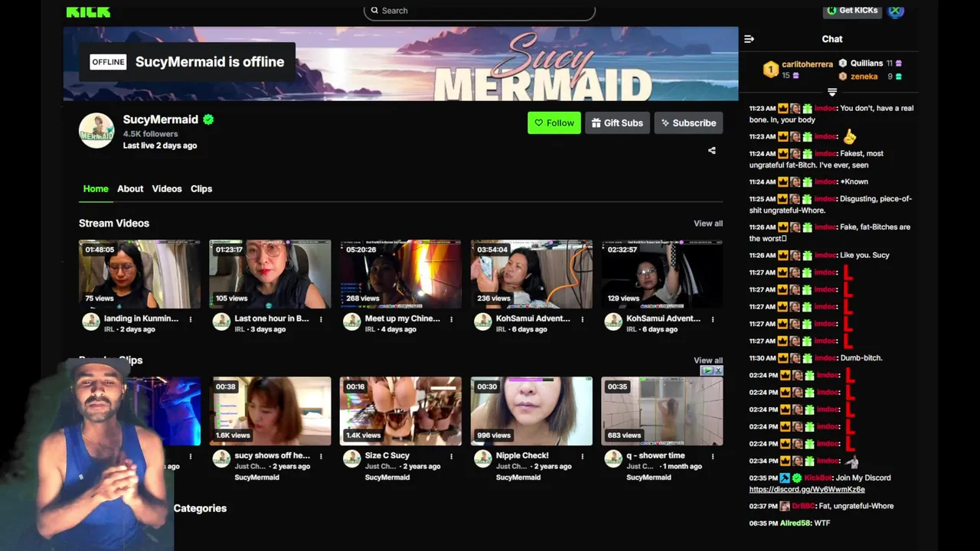Click the Search input field
Viewport: 980px width, 551px height.
pyautogui.click(x=479, y=11)
